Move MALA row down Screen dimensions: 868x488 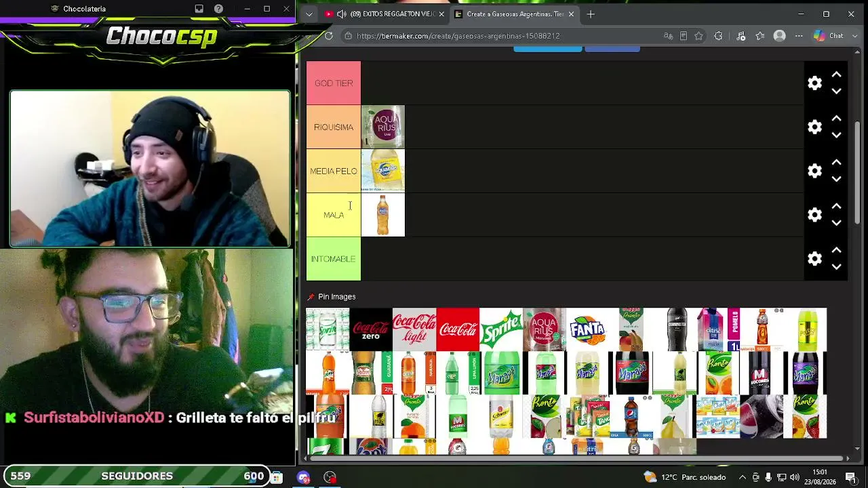click(x=836, y=223)
